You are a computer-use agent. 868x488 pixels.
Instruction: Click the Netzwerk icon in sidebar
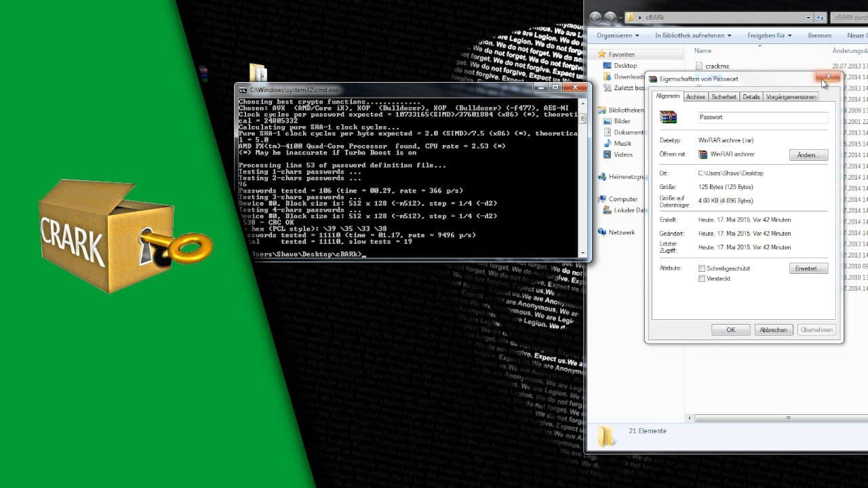pyautogui.click(x=601, y=232)
